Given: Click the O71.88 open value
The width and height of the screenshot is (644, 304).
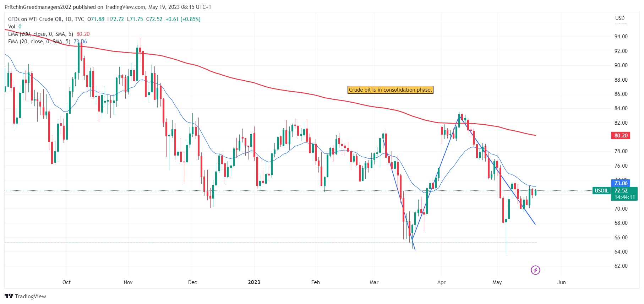Looking at the screenshot, I should 96,19.
